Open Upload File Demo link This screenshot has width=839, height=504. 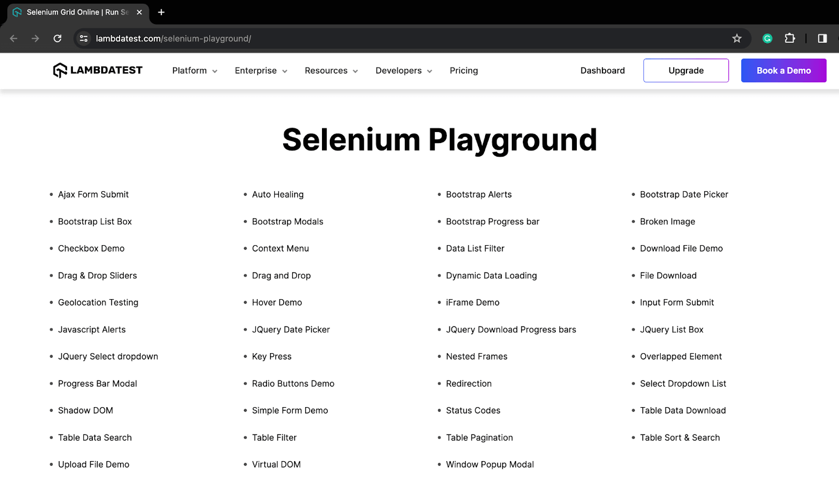94,464
